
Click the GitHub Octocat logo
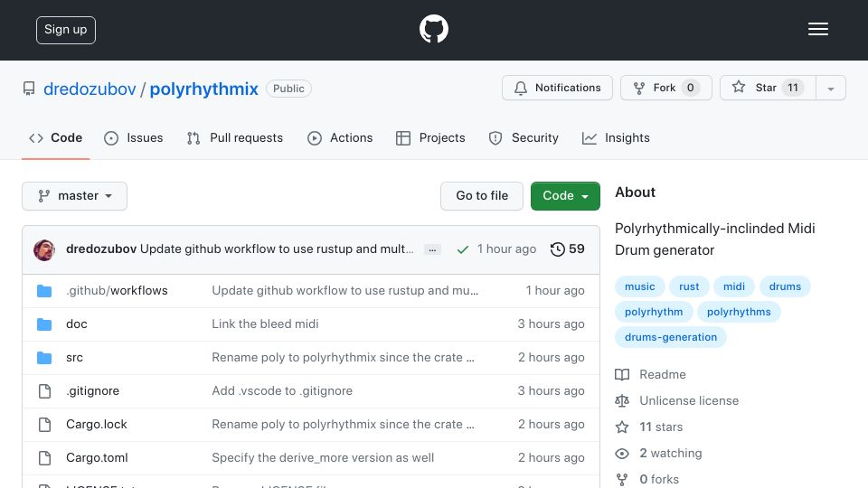433,29
